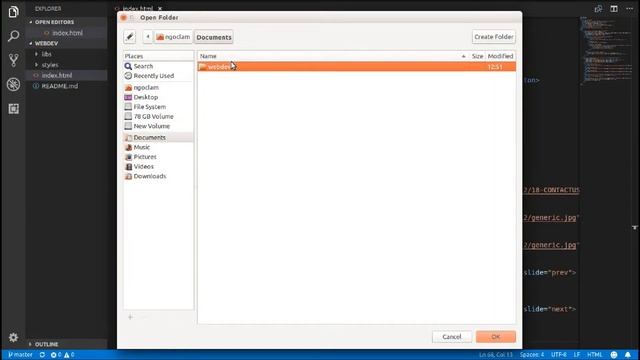Click LF end-of-line status
The image size is (640, 360).
pyautogui.click(x=577, y=355)
